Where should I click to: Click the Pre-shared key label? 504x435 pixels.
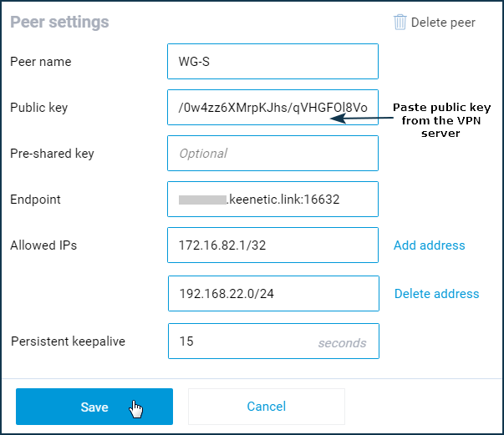click(x=52, y=154)
